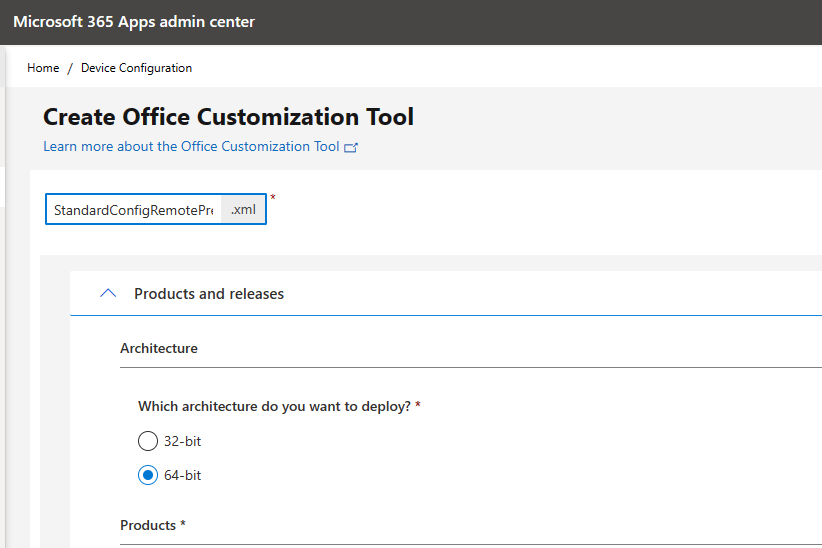Click the Architecture subsection heading
822x548 pixels.
click(x=159, y=348)
